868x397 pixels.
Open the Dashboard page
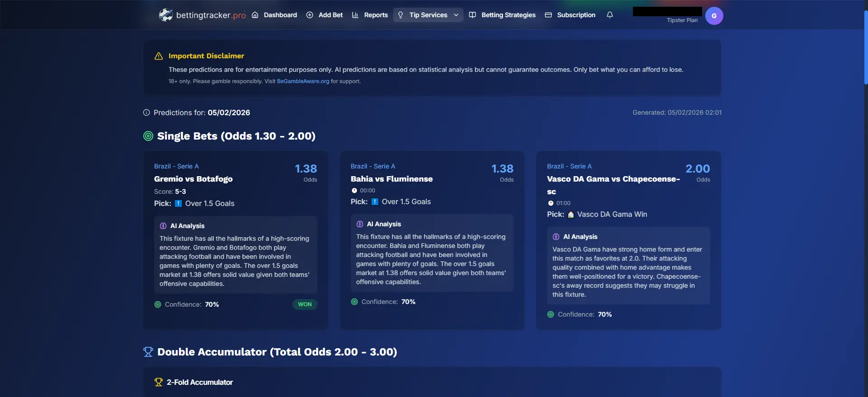(274, 15)
